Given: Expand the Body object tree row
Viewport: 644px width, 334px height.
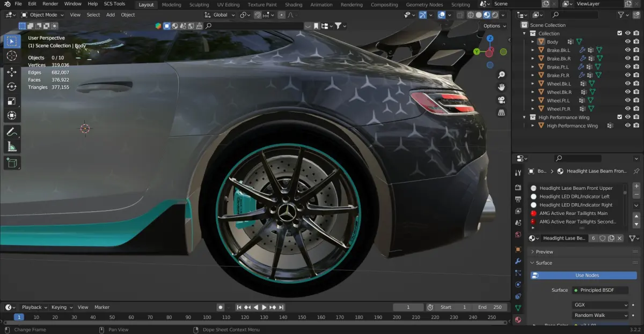Looking at the screenshot, I should 533,42.
